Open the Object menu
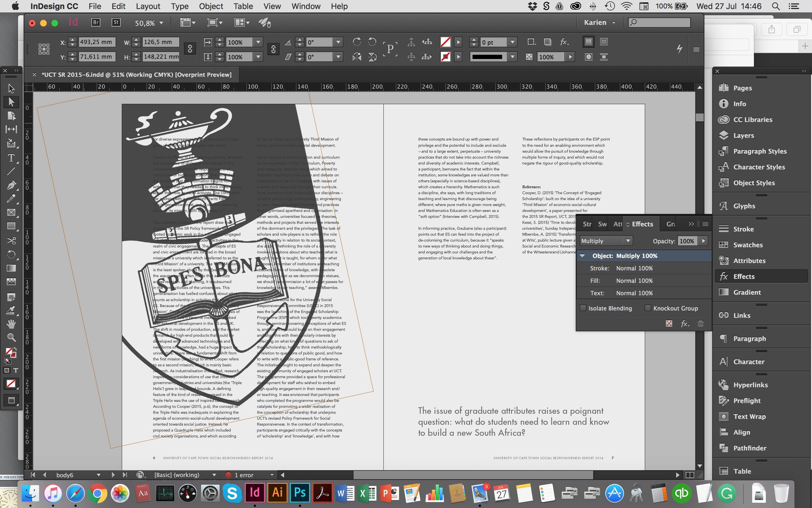 click(x=211, y=6)
